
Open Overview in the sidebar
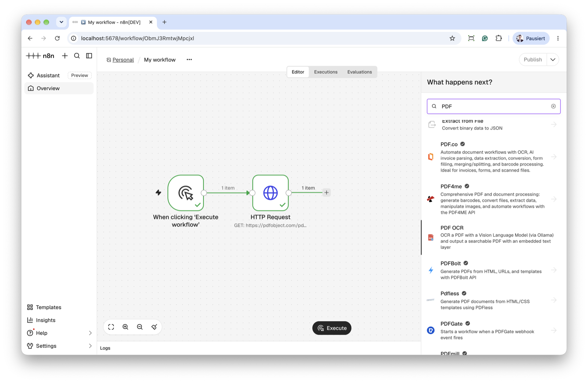click(x=59, y=88)
